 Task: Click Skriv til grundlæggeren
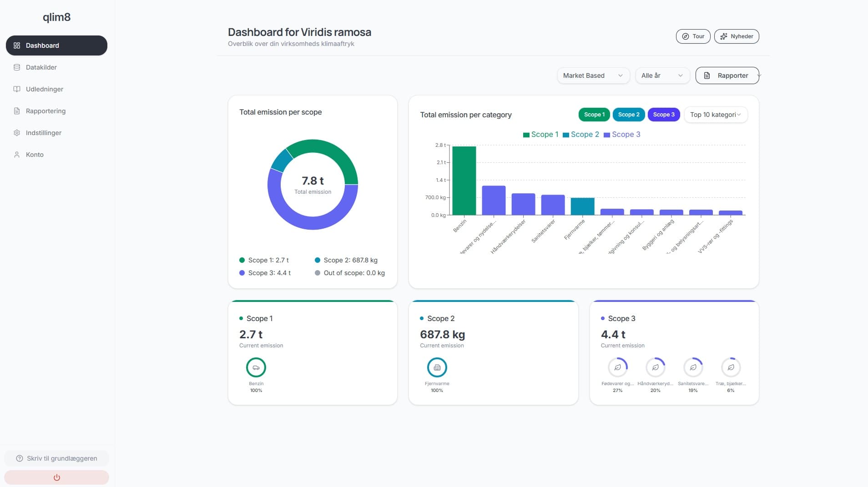click(56, 458)
